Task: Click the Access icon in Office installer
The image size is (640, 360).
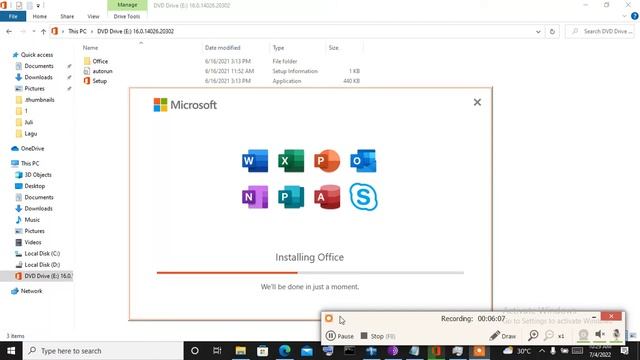Action: tap(327, 197)
